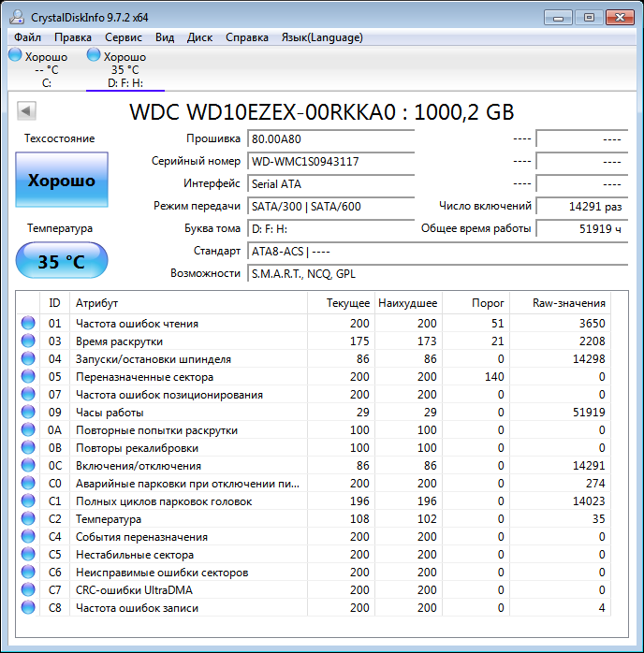
Task: Click the serial number field
Action: pyautogui.click(x=329, y=162)
